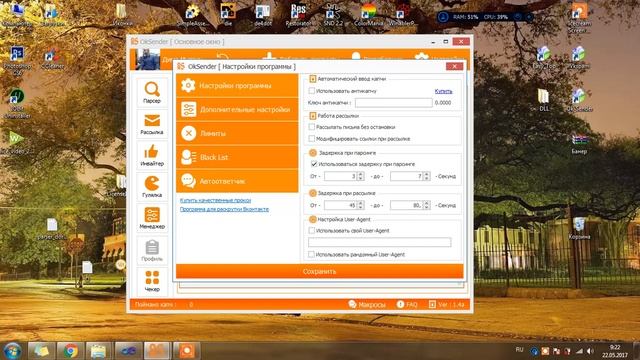Image resolution: width=640 pixels, height=360 pixels.
Task: Open the Windows Start menu
Action: (x=12, y=351)
